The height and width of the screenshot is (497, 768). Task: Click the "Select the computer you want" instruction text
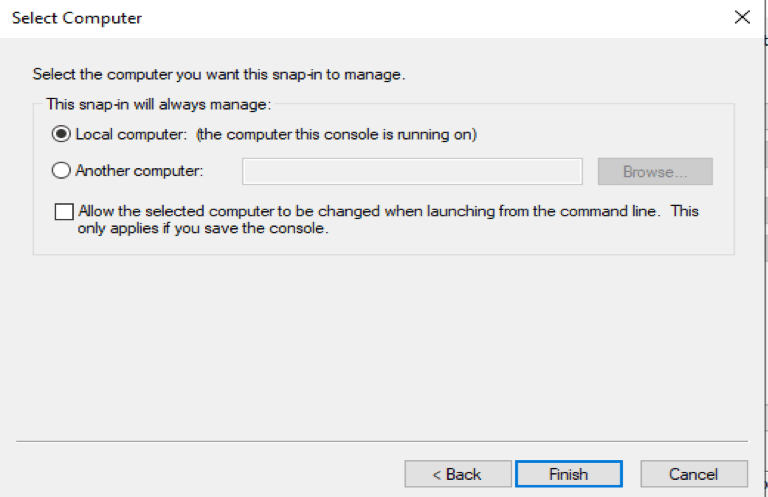[x=218, y=74]
